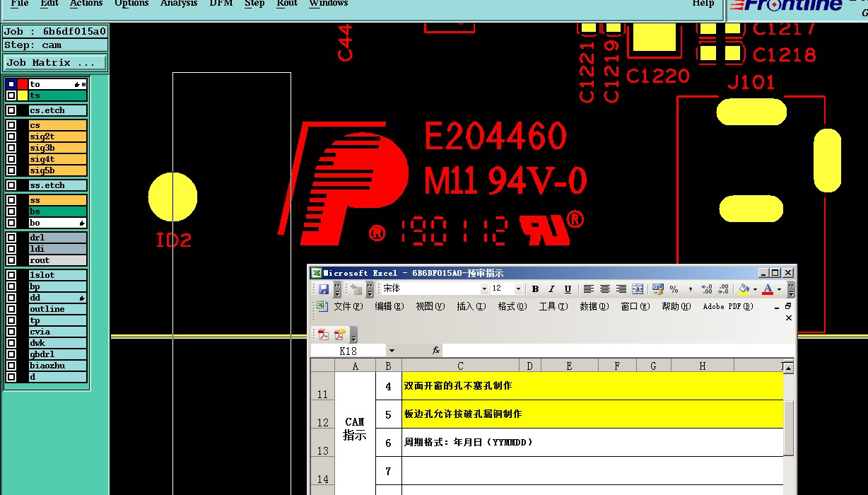868x495 pixels.
Task: Enable the ss.etch layer checkbox
Action: [x=11, y=185]
